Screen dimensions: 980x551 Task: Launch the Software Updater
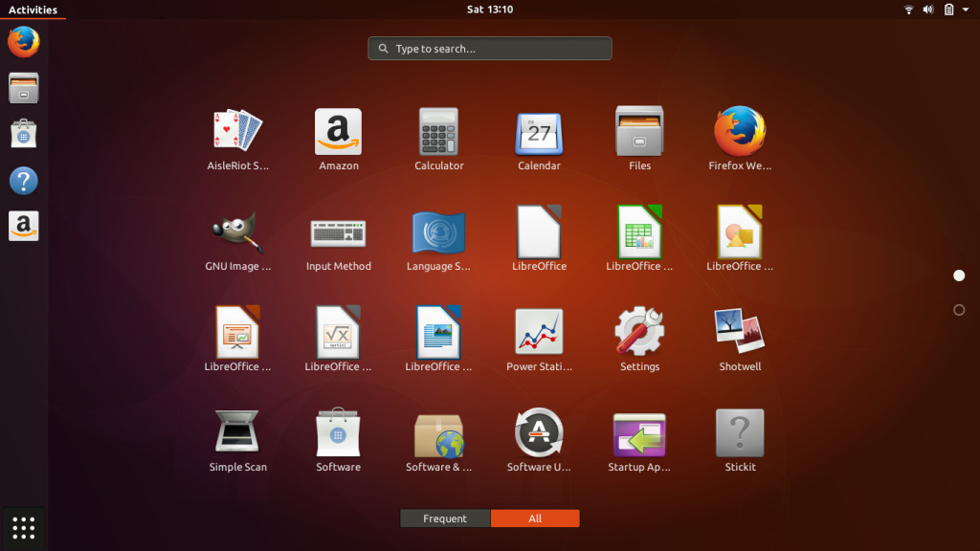(539, 433)
